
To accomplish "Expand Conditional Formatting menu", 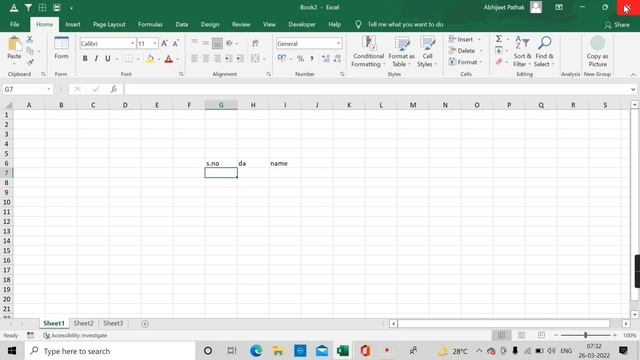I will [x=368, y=52].
